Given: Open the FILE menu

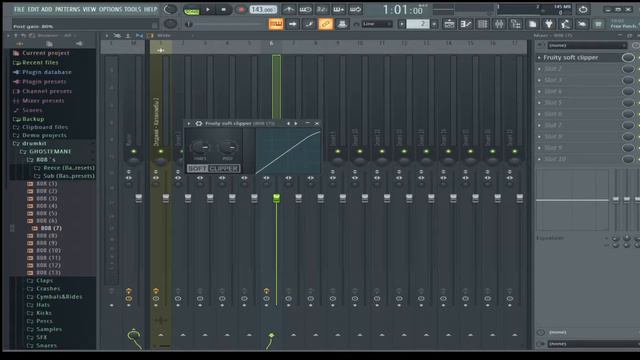Looking at the screenshot, I should (19, 9).
